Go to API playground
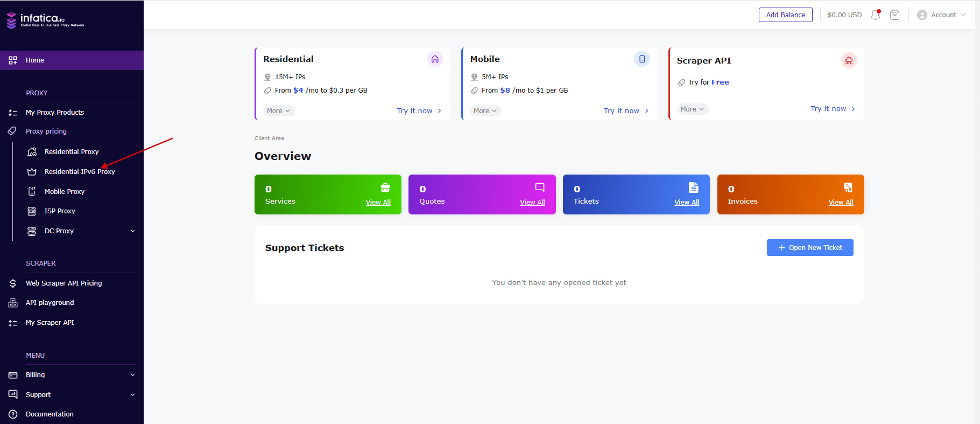980x424 pixels. 50,303
